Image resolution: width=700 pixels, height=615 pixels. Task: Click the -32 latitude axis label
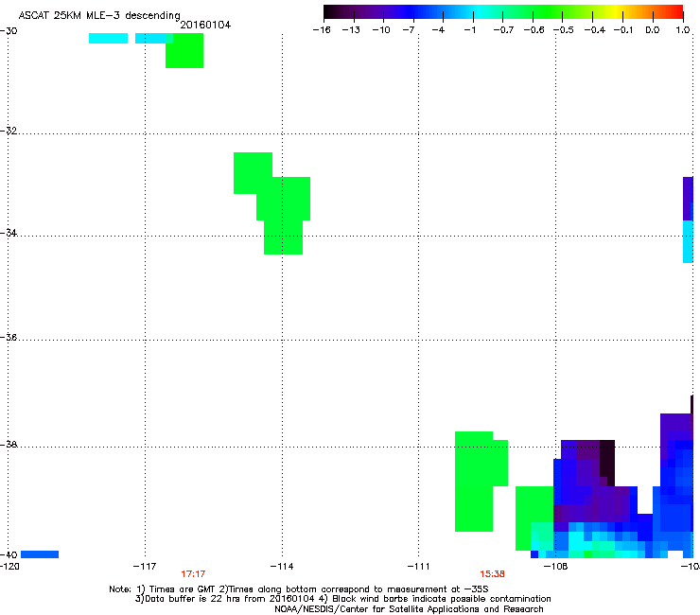[x=9, y=131]
